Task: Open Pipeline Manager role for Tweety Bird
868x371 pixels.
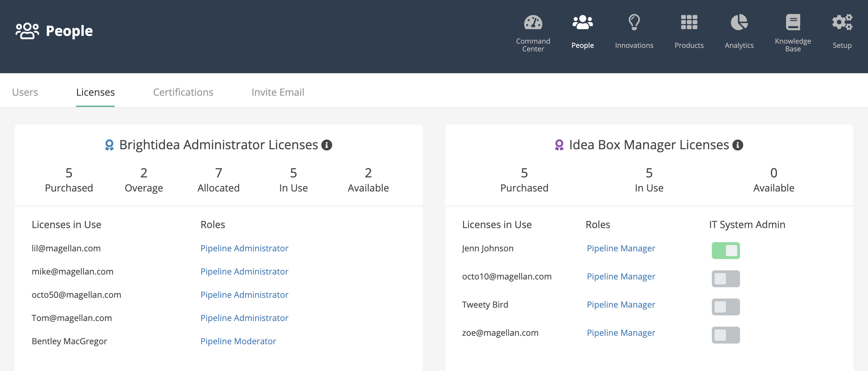Action: [621, 305]
